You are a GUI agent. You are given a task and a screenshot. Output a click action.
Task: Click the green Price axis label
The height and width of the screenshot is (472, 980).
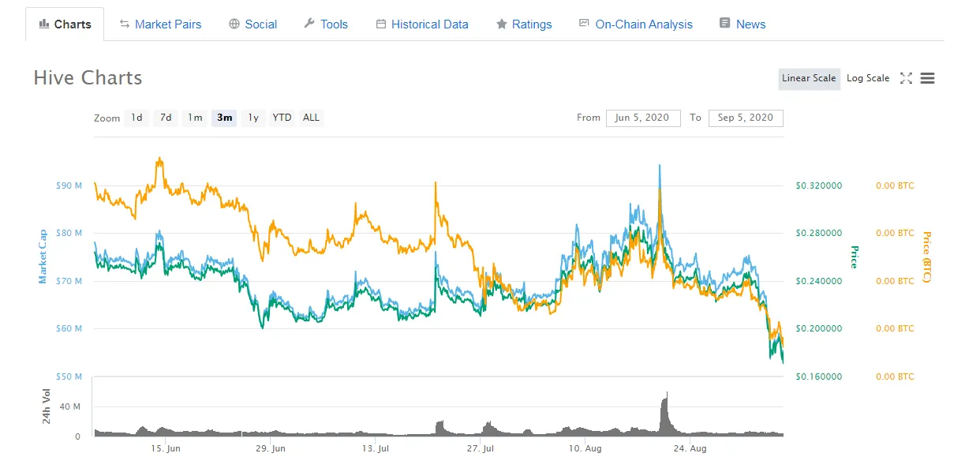pos(854,257)
